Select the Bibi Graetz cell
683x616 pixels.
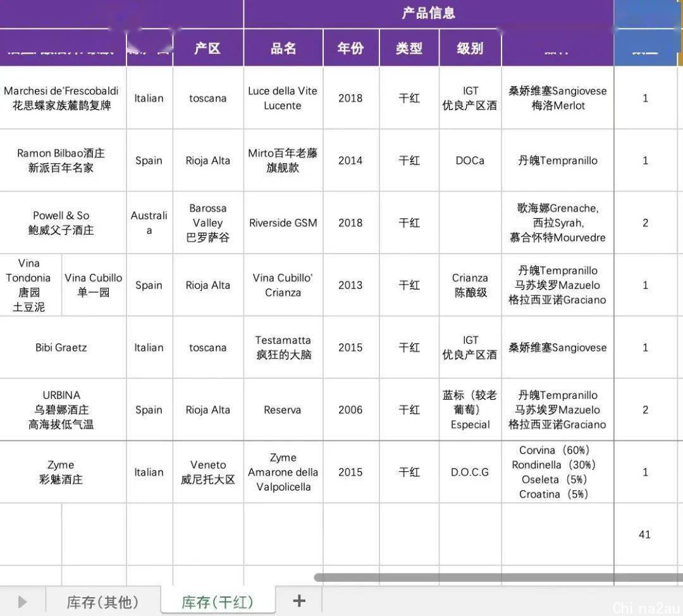[x=63, y=347]
